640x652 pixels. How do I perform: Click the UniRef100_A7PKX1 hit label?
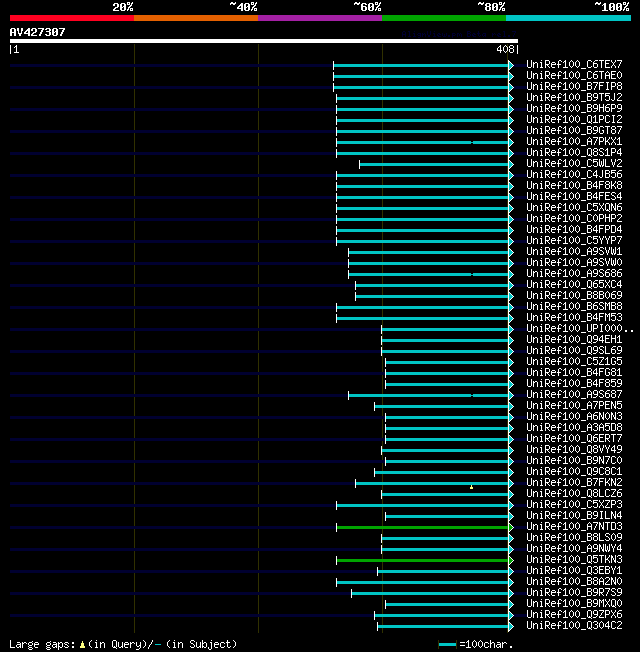coord(574,141)
